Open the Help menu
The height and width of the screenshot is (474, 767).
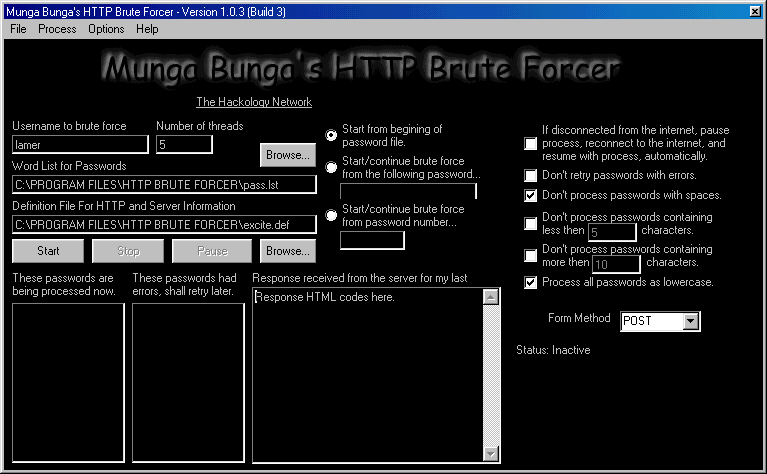147,29
